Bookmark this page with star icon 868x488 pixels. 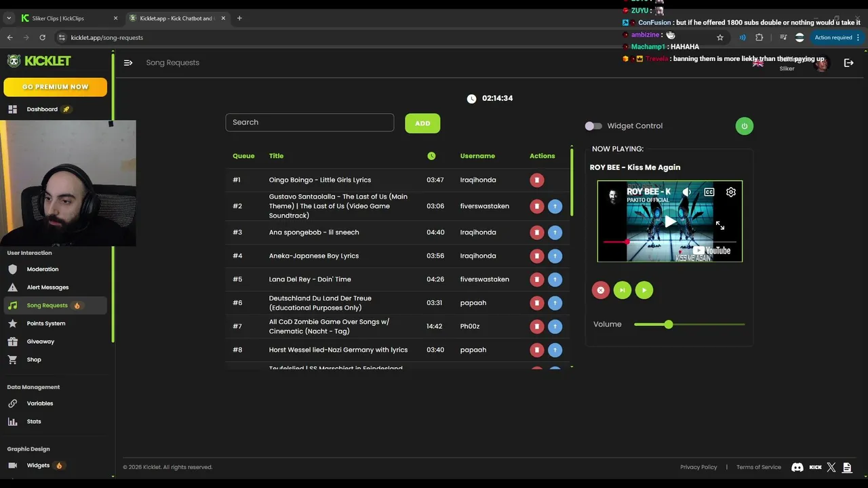tap(720, 37)
